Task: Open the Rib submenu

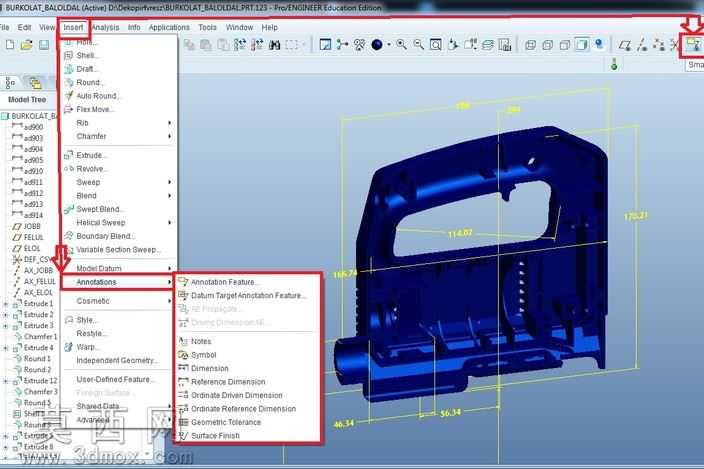Action: [118, 123]
